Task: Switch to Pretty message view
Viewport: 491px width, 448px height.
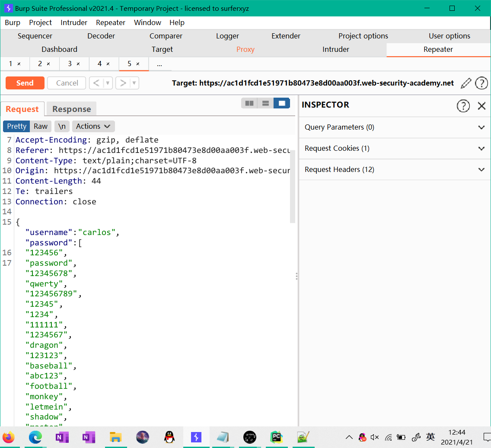Action: 16,126
